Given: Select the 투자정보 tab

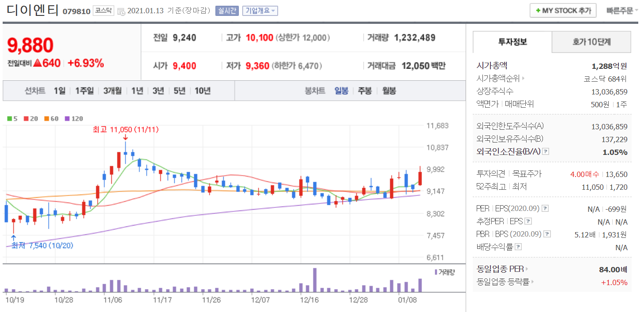Looking at the screenshot, I should click(512, 42).
